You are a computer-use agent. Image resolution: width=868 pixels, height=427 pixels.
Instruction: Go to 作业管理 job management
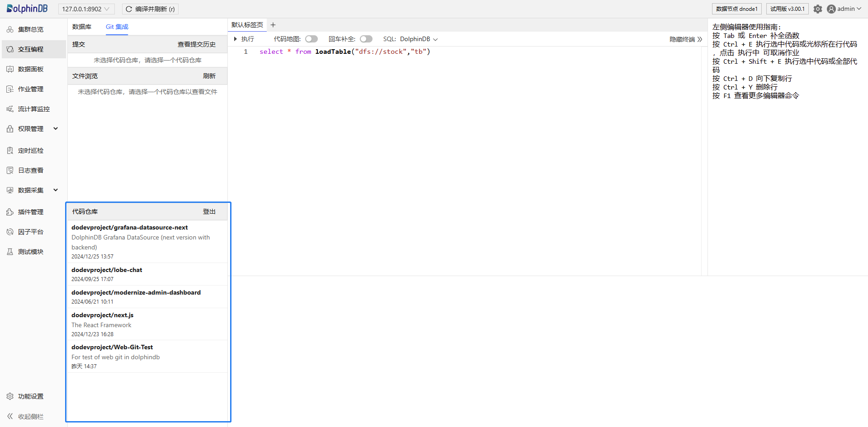click(x=31, y=89)
